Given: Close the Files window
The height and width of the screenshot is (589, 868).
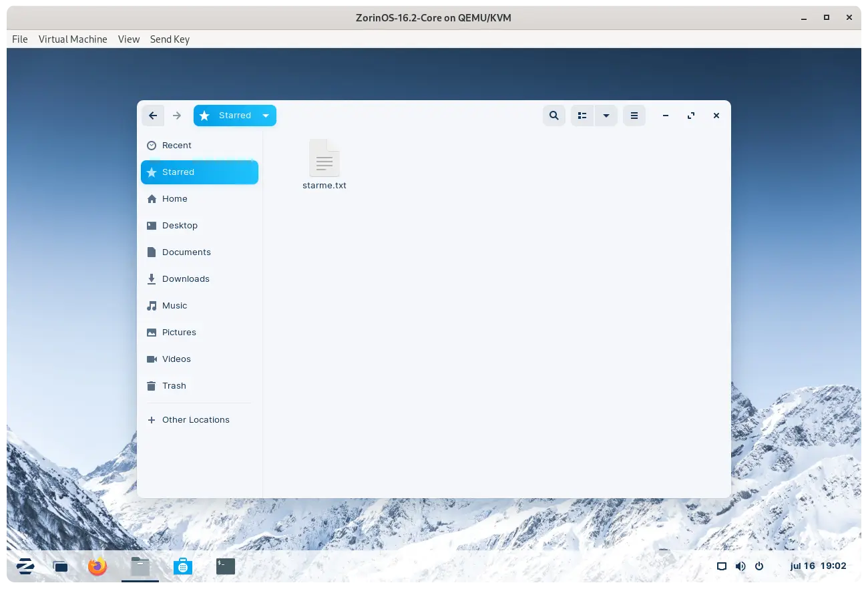Looking at the screenshot, I should pos(716,116).
